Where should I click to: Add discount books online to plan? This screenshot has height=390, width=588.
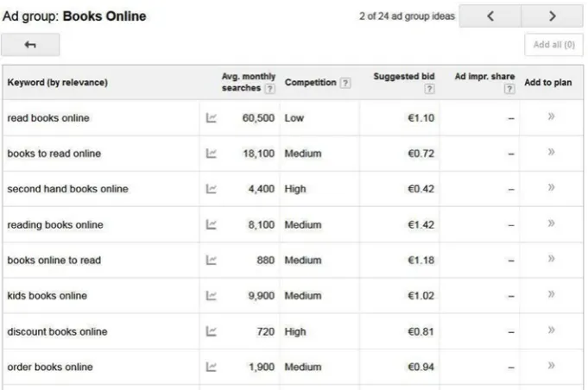[x=551, y=330]
